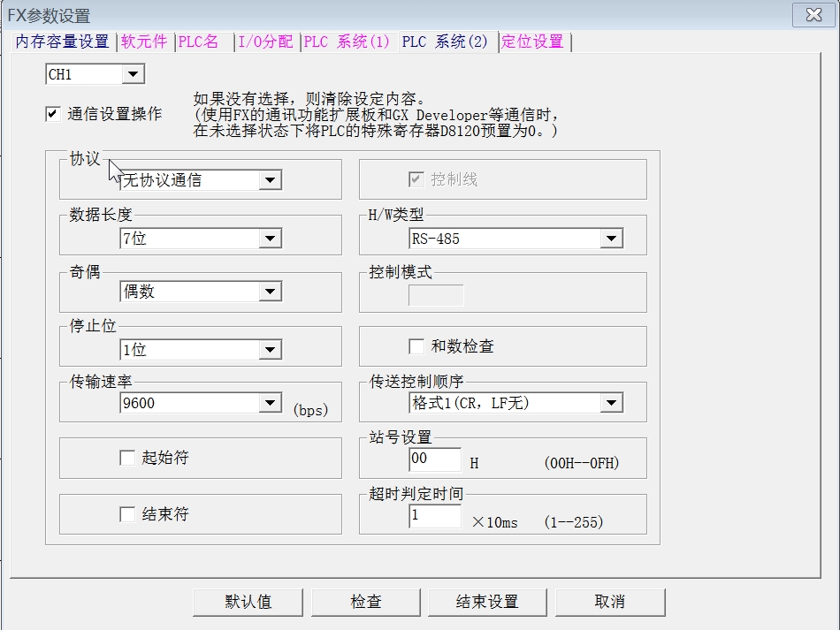
Task: Expand the 协议 protocol dropdown
Action: click(271, 180)
